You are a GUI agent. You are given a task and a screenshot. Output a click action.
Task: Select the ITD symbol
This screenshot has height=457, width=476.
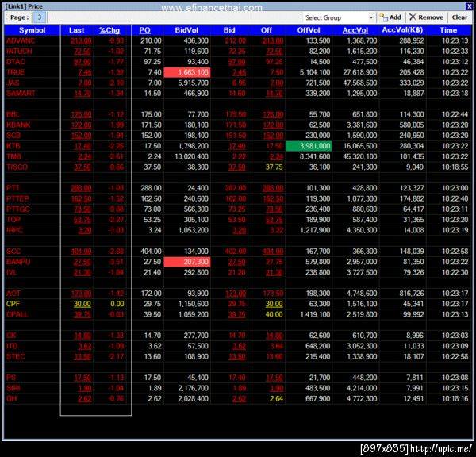click(x=12, y=346)
